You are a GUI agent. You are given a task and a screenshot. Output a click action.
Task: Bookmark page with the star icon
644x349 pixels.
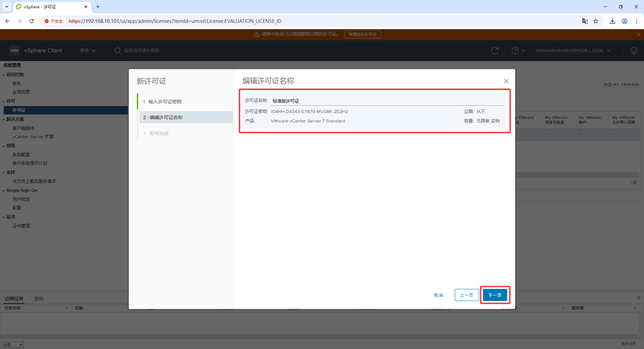[x=596, y=21]
